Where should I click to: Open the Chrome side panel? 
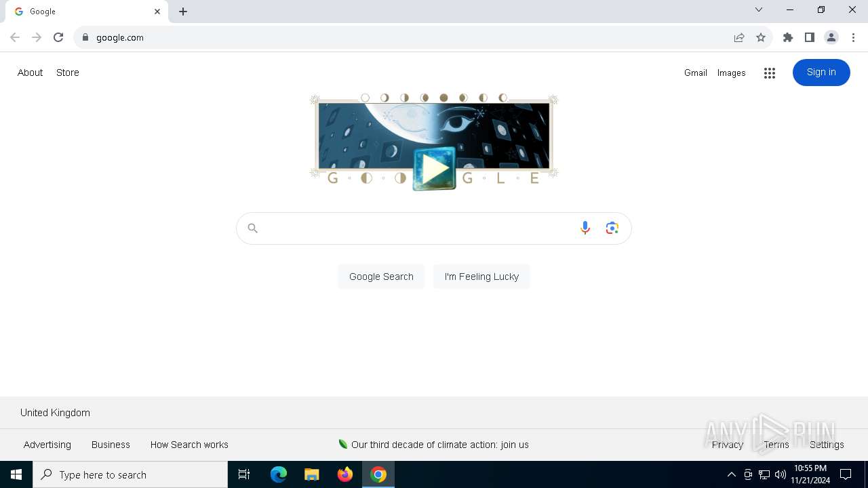pyautogui.click(x=810, y=37)
